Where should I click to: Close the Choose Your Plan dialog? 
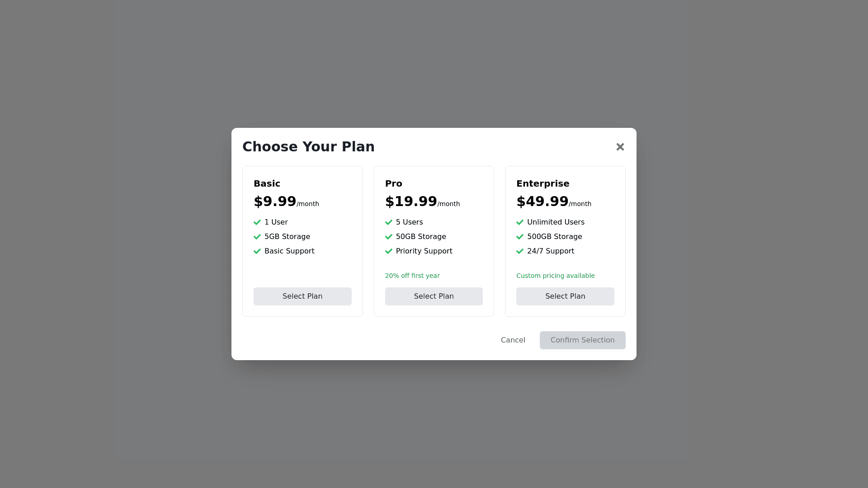pyautogui.click(x=620, y=147)
